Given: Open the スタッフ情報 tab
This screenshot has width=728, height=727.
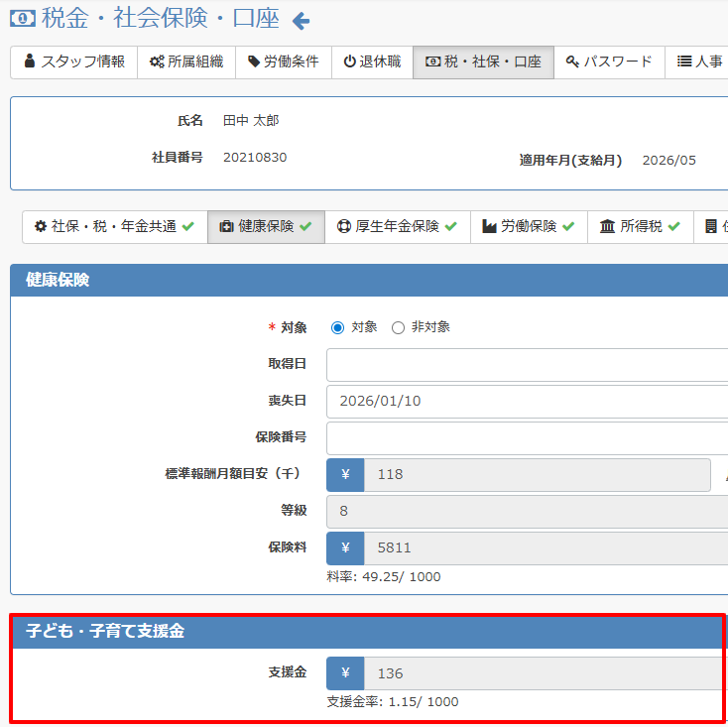Looking at the screenshot, I should [74, 61].
